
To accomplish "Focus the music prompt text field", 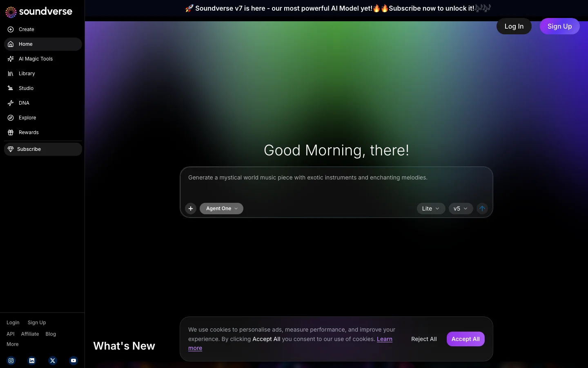I will pos(336,183).
